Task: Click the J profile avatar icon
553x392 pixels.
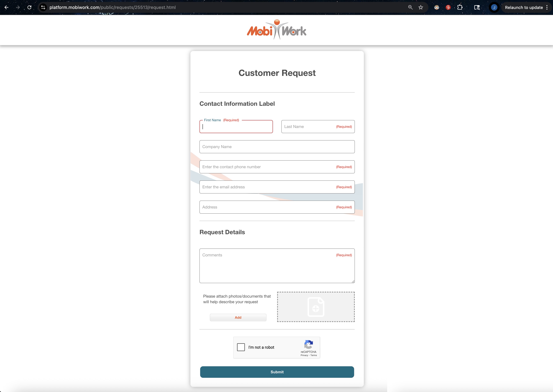Action: [494, 8]
